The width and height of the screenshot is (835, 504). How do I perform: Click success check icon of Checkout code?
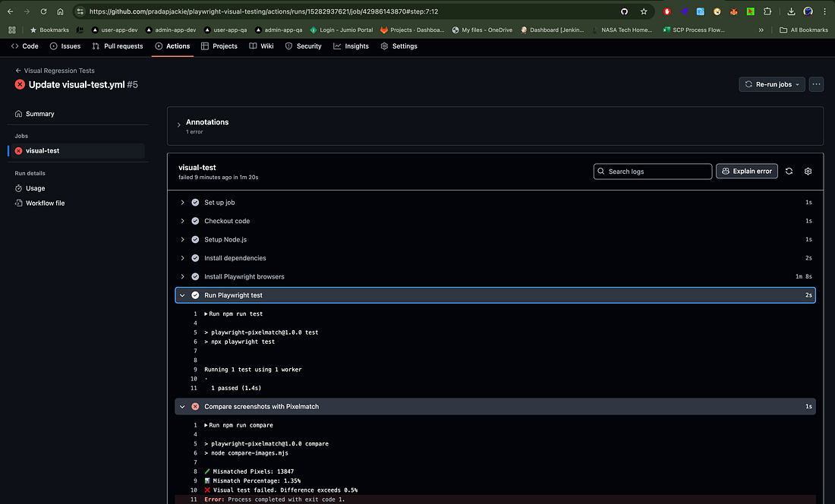point(195,221)
